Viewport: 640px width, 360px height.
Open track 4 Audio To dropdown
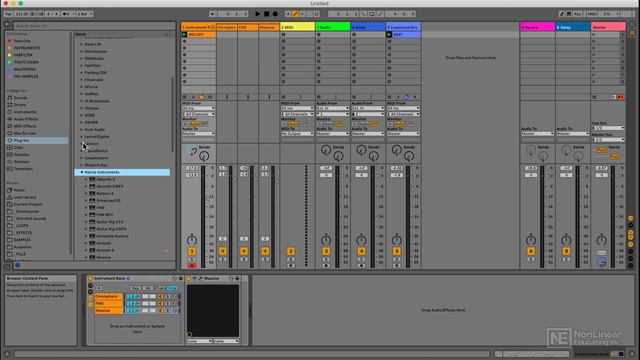[x=368, y=134]
